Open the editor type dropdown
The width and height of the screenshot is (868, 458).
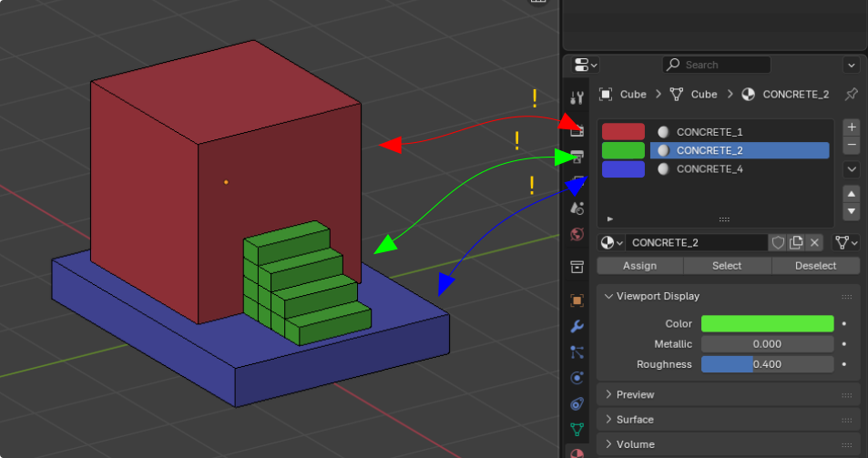(586, 66)
